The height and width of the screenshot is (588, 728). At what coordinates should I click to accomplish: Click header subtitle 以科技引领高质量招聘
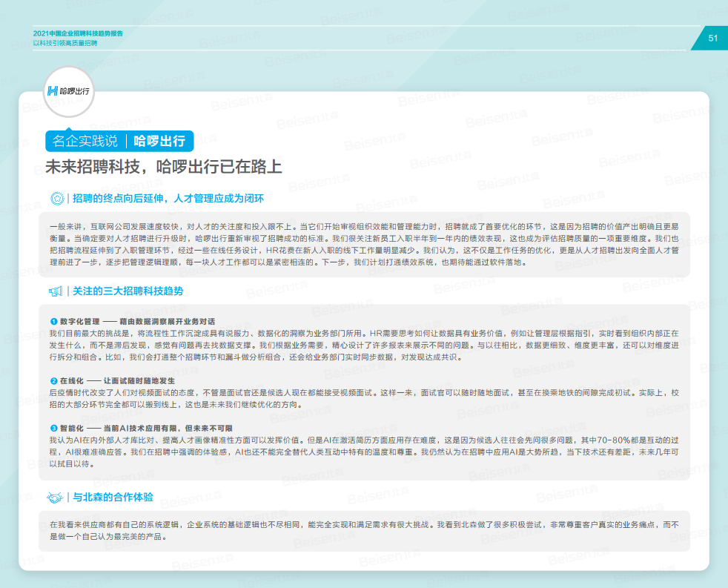(65, 43)
